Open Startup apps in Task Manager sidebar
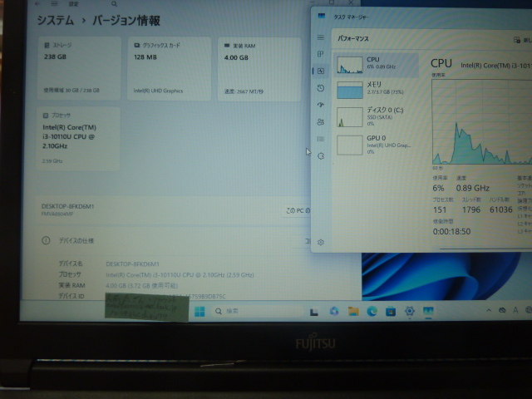This screenshot has height=399, width=532. click(x=321, y=105)
